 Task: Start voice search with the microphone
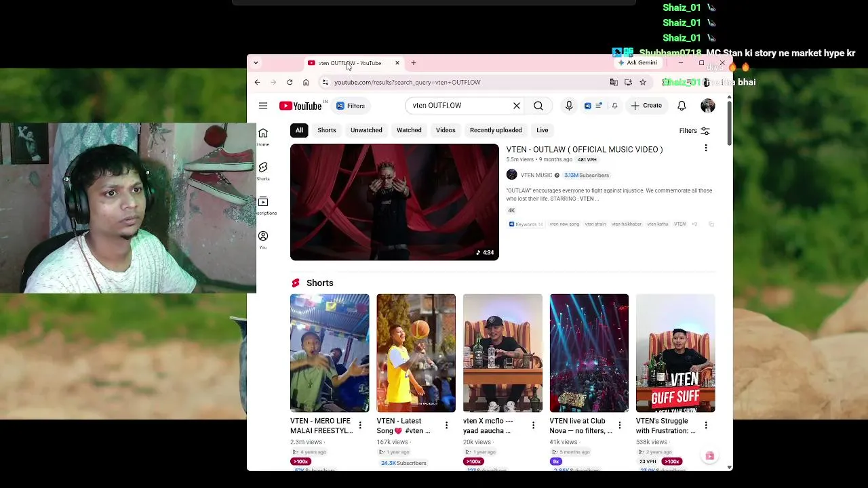pyautogui.click(x=569, y=106)
